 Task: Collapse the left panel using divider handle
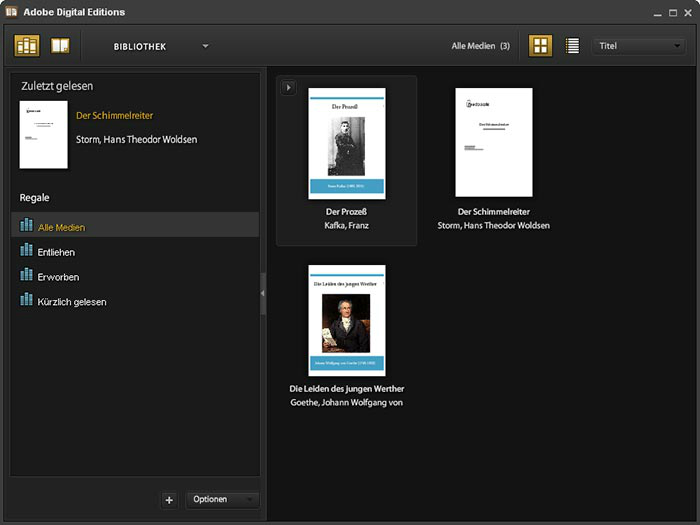click(263, 293)
